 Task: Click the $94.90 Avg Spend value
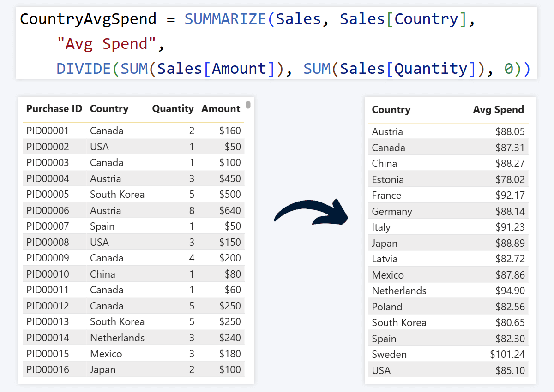[510, 291]
